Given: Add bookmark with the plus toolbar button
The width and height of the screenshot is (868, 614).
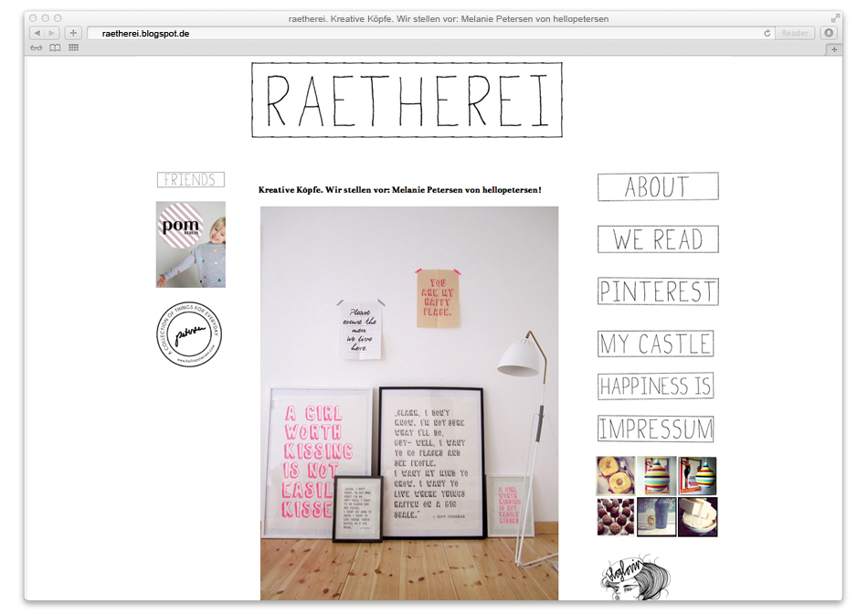Looking at the screenshot, I should [73, 33].
